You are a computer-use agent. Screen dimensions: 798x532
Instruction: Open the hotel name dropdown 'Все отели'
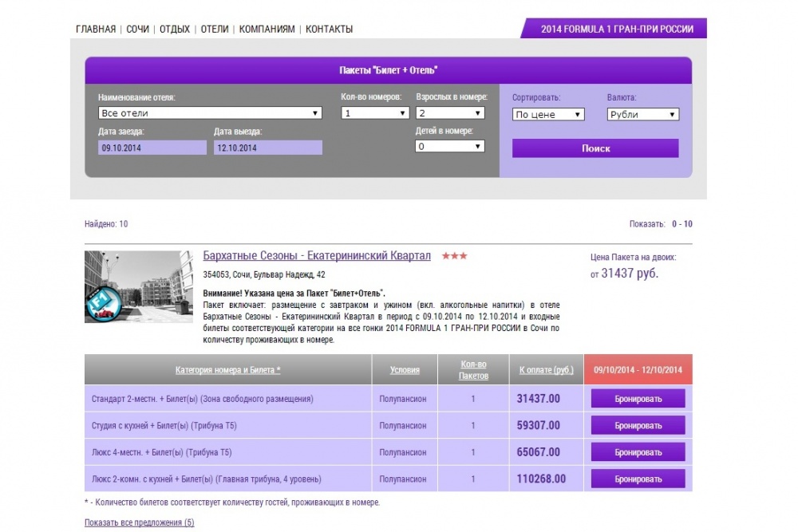(210, 113)
